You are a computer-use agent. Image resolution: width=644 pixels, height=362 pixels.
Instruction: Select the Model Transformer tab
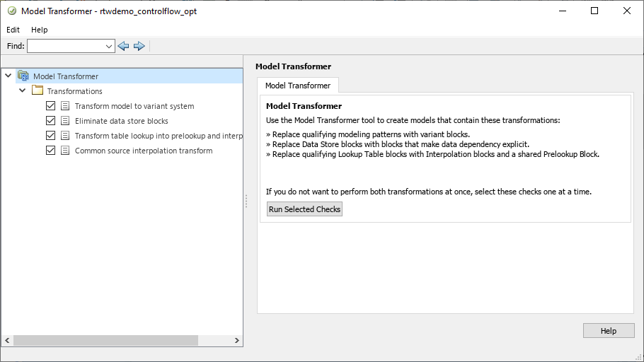[298, 86]
